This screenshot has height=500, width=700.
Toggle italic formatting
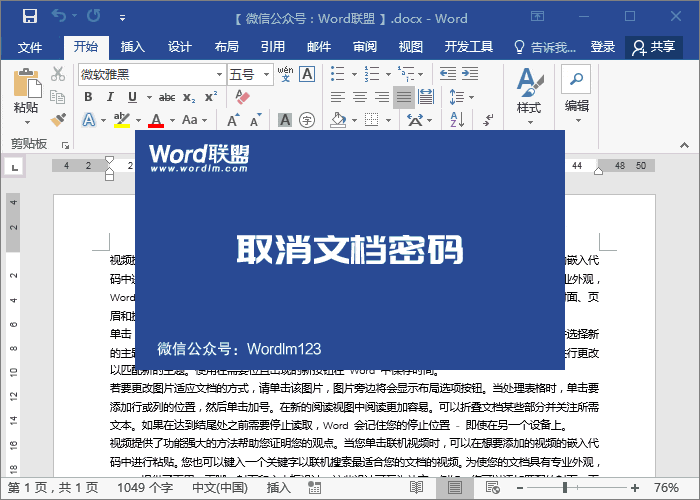coord(110,97)
